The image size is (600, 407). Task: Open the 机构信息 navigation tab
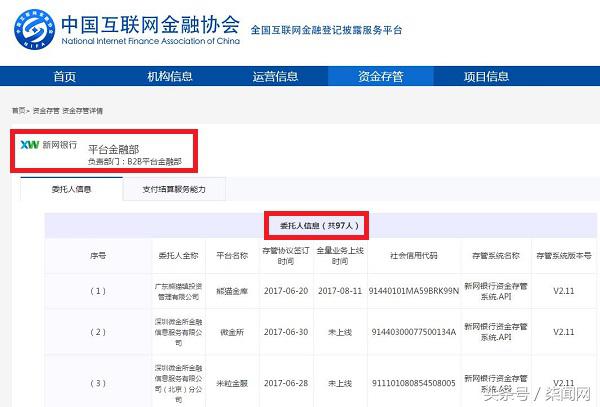170,76
